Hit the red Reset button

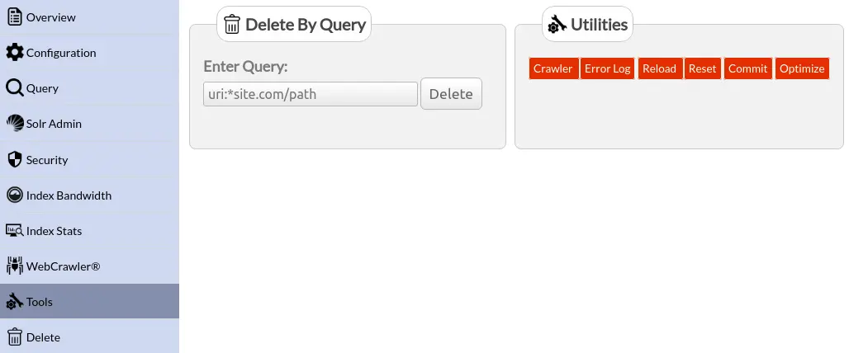(702, 68)
